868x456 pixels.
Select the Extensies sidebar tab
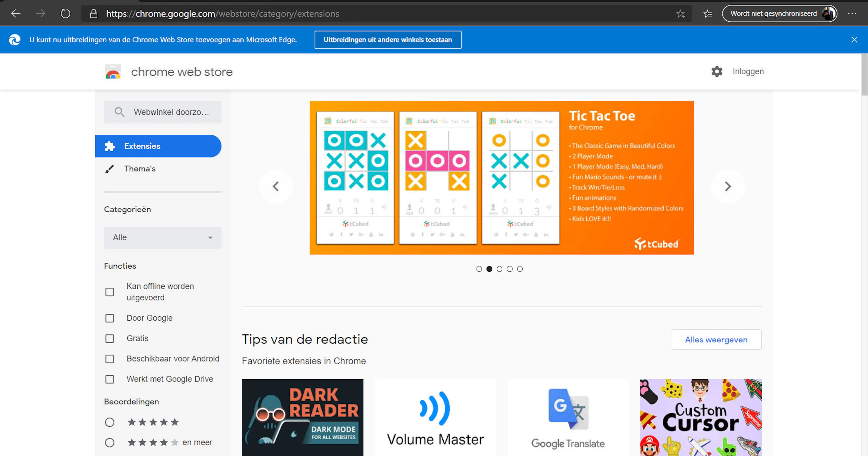158,146
